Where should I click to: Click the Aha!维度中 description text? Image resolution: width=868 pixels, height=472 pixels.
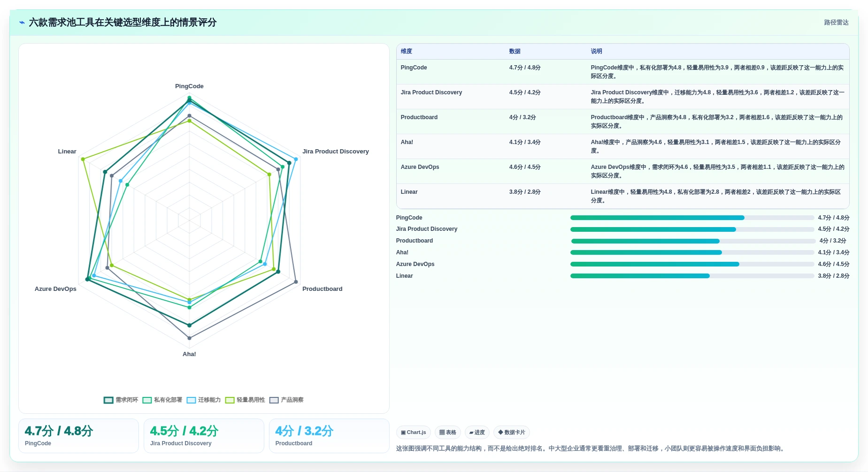(716, 146)
